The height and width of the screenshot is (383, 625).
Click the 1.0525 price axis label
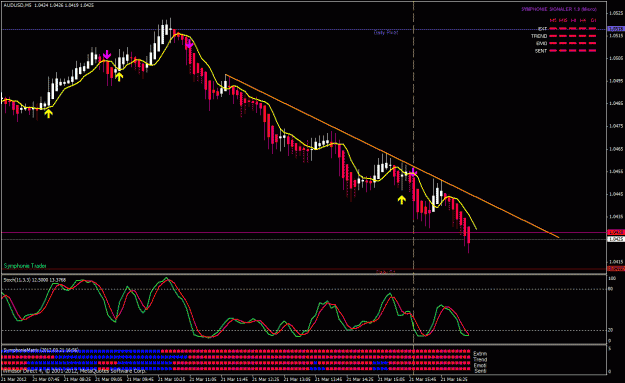click(615, 13)
